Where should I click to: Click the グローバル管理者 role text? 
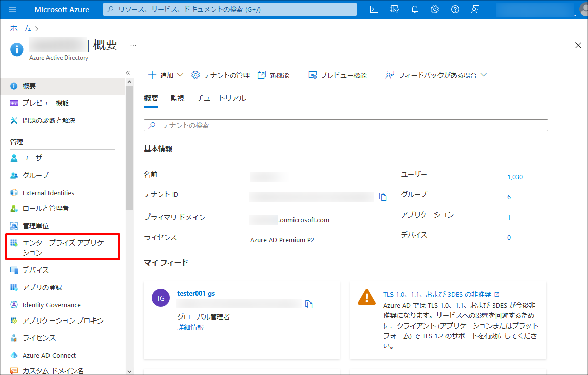(204, 317)
